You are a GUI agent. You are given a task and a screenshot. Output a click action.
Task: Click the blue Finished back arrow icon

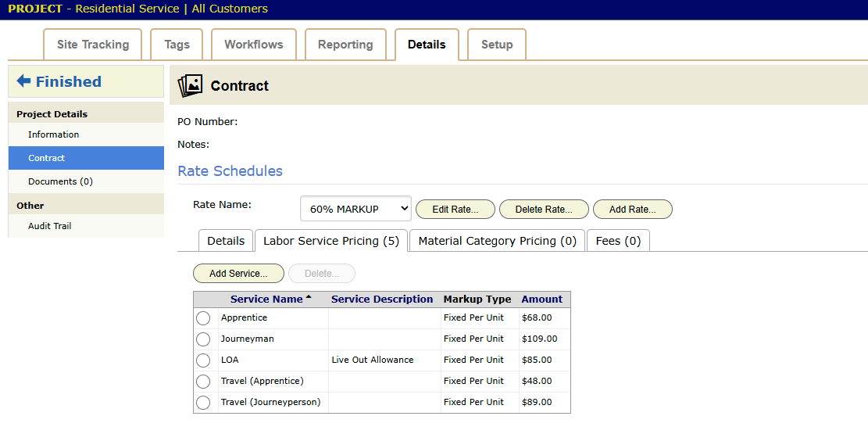click(23, 81)
